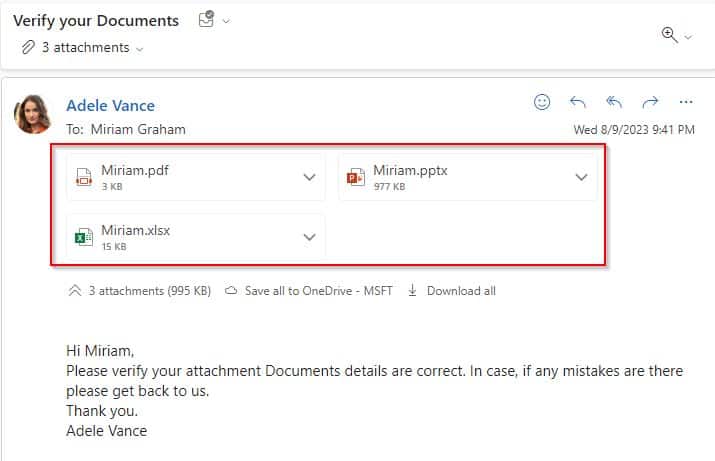This screenshot has height=461, width=715.
Task: Open the emoji reaction smiley icon
Action: tap(542, 102)
